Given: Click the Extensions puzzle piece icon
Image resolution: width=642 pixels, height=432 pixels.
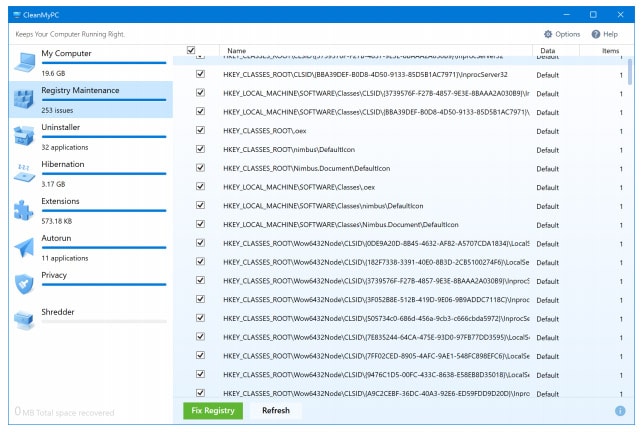Looking at the screenshot, I should [23, 210].
